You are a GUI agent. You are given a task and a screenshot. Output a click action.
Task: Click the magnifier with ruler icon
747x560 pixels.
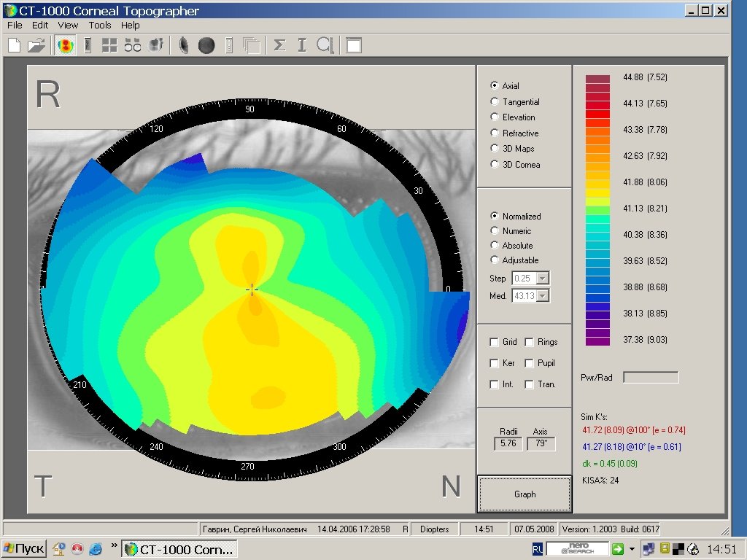(325, 46)
